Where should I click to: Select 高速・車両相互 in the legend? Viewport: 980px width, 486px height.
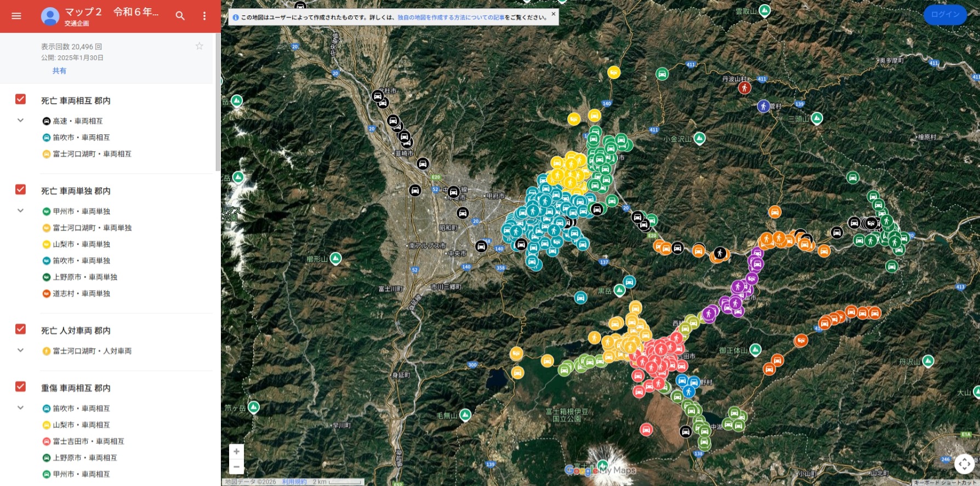coord(77,121)
